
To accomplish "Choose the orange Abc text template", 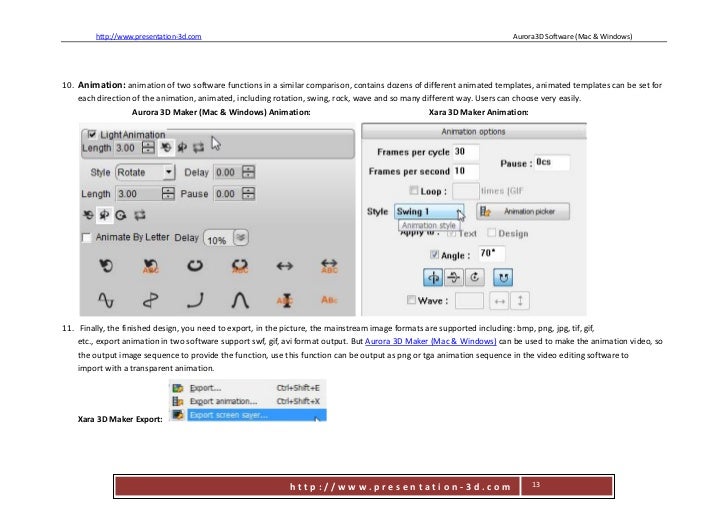I will pyautogui.click(x=329, y=300).
